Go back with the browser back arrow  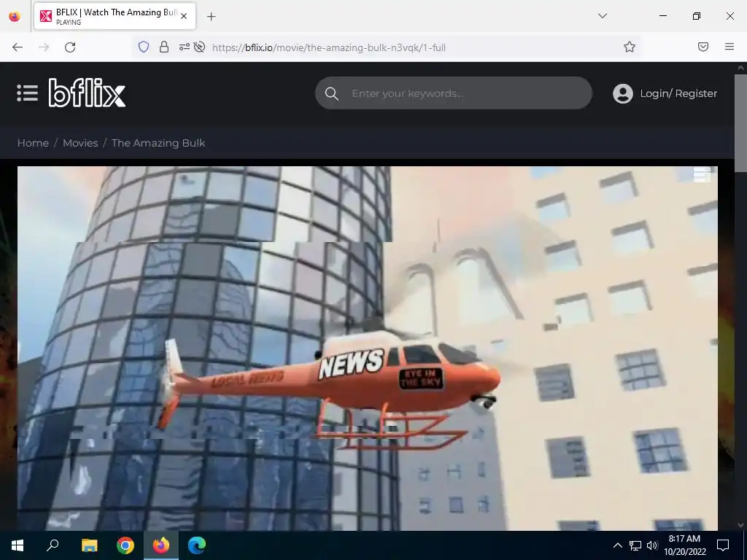click(18, 47)
